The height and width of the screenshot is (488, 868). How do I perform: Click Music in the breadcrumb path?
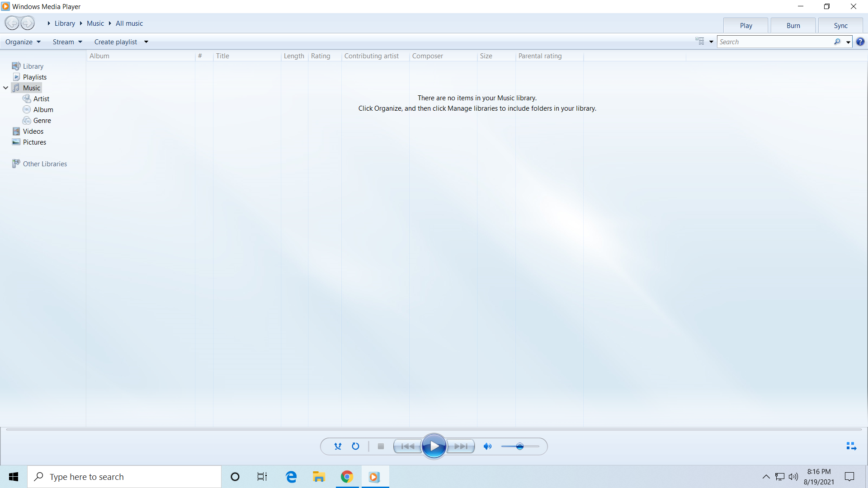pyautogui.click(x=95, y=23)
